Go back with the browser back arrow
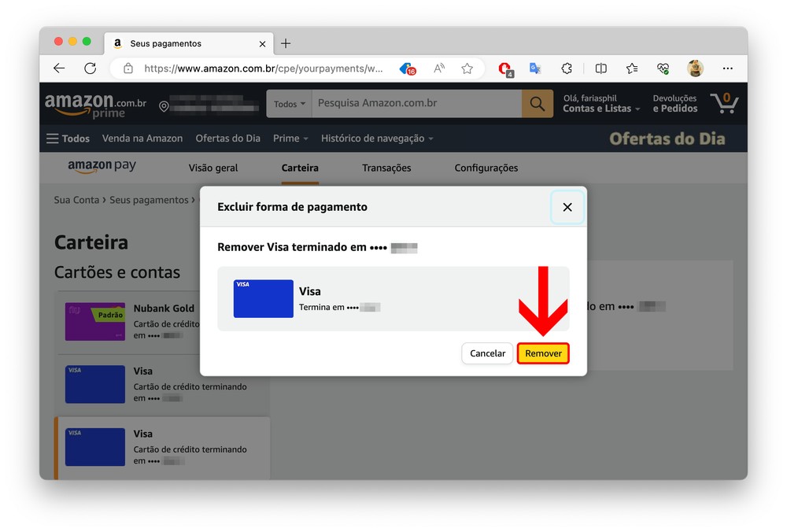 [x=59, y=68]
